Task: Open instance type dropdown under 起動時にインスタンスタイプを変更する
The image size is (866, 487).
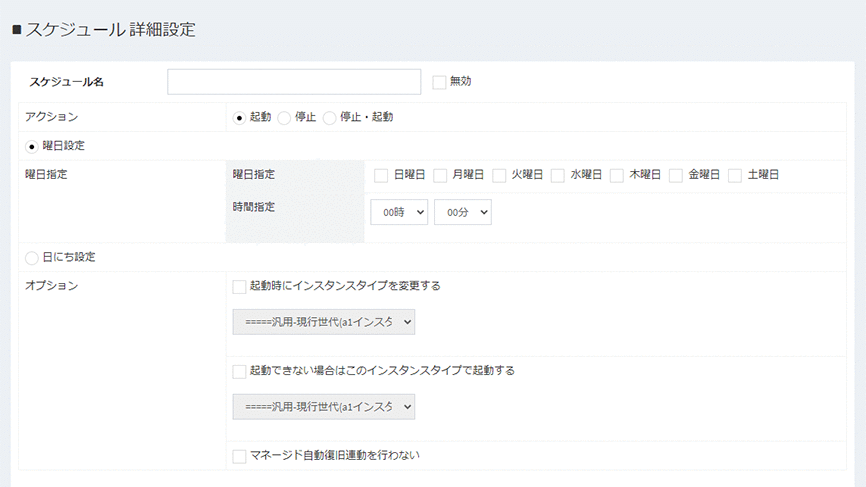Action: click(324, 322)
